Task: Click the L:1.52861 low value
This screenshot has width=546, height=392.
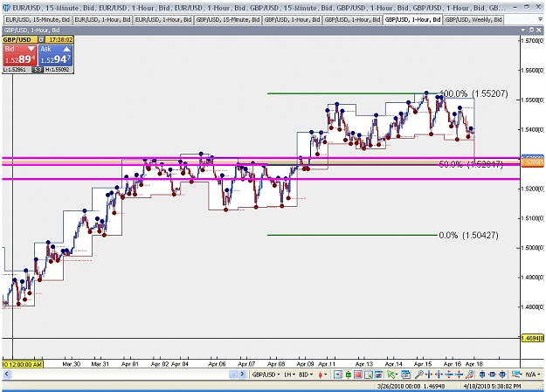Action: coord(15,70)
